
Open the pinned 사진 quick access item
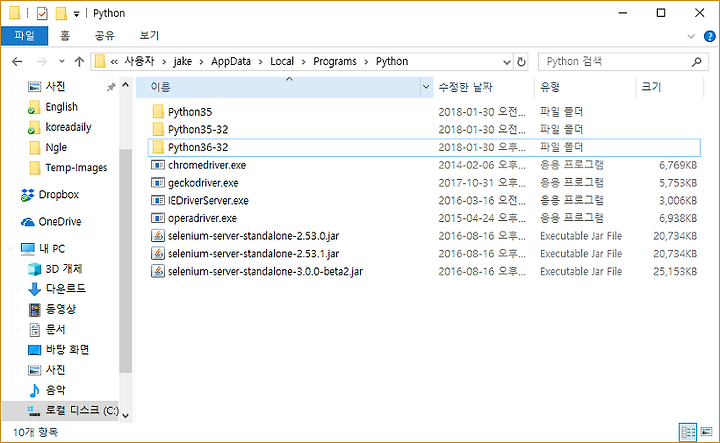point(46,86)
